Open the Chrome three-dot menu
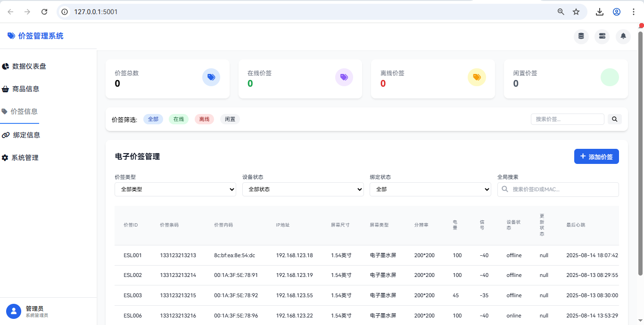 634,12
